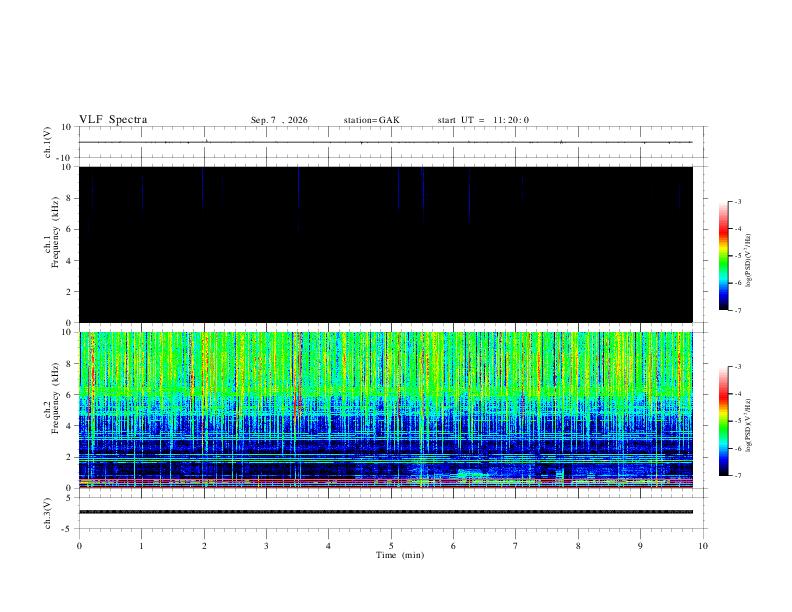Screen dimensions: 792x612
Task: Click the Sep. 7, 2026 date label
Action: [279, 120]
